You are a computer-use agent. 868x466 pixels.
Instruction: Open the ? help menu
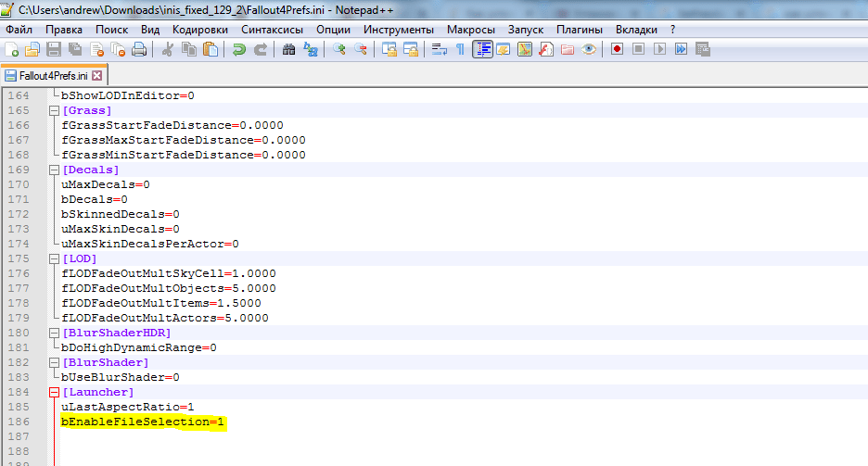(x=672, y=30)
